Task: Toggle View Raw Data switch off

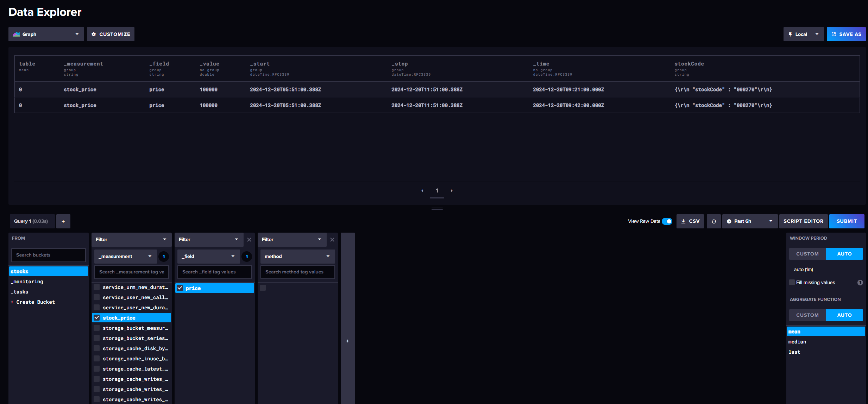Action: [x=667, y=221]
